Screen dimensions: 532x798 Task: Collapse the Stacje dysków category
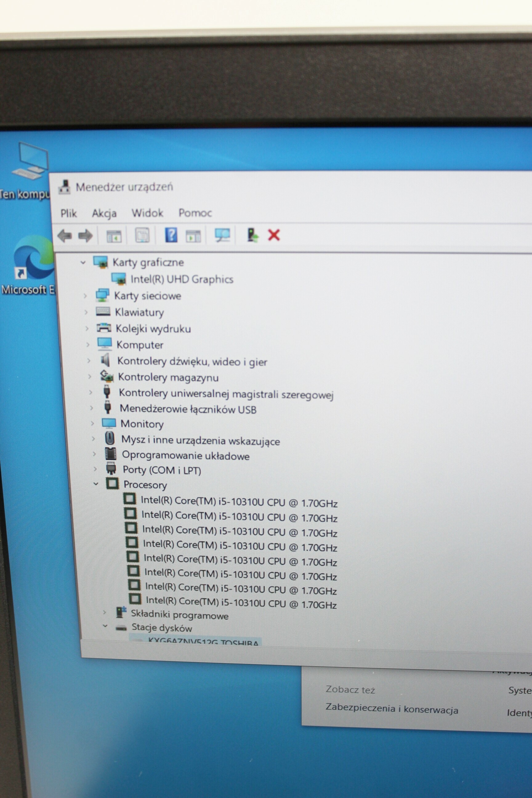(x=105, y=626)
